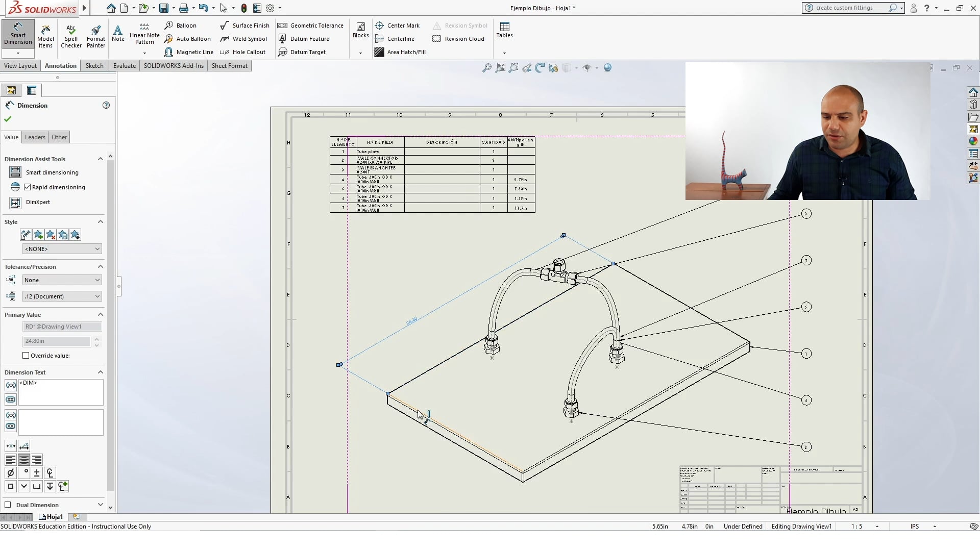Screen dimensions: 980x551
Task: Switch to the Sketch tab
Action: tap(94, 65)
